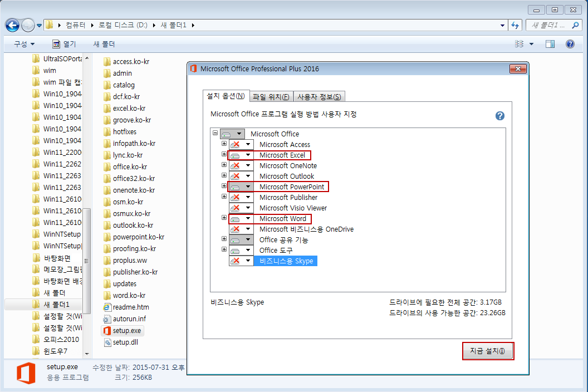588x392 pixels.
Task: Expand the Microsoft PowerPoint tree node
Action: pos(224,185)
